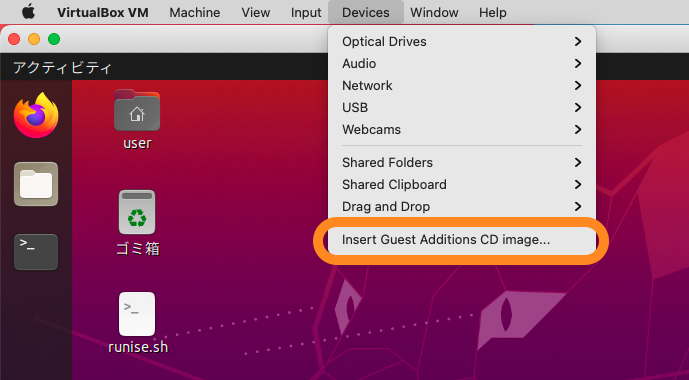Select the ゴミ箱 trash desktop icon
The width and height of the screenshot is (689, 380).
pos(137,223)
